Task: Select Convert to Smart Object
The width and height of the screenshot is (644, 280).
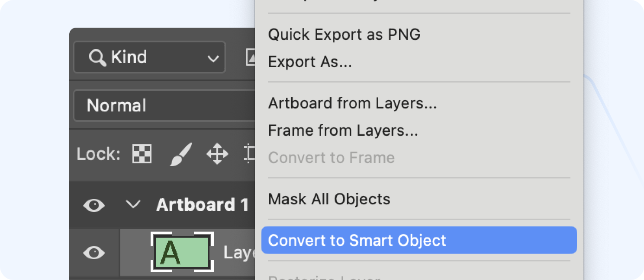Action: [x=357, y=240]
